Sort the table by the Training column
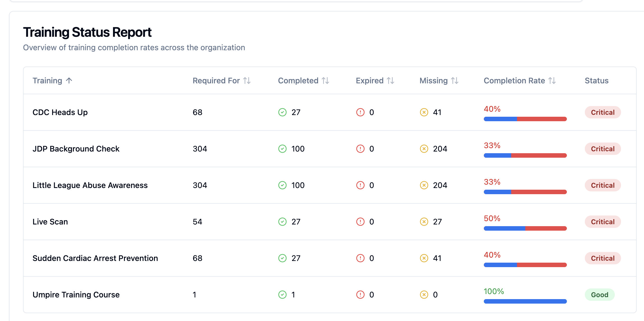 [x=52, y=81]
